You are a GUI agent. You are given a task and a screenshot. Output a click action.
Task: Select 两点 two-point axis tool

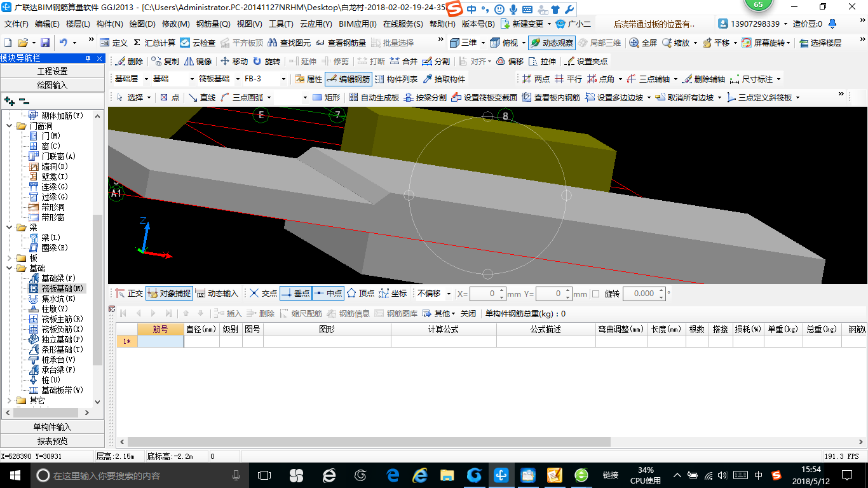(536, 79)
